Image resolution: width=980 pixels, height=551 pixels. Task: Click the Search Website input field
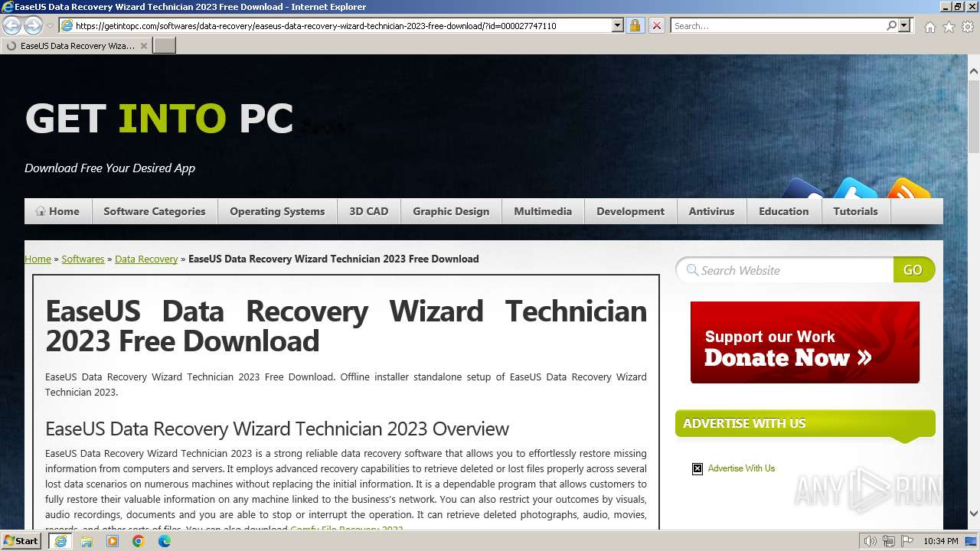[x=785, y=270]
